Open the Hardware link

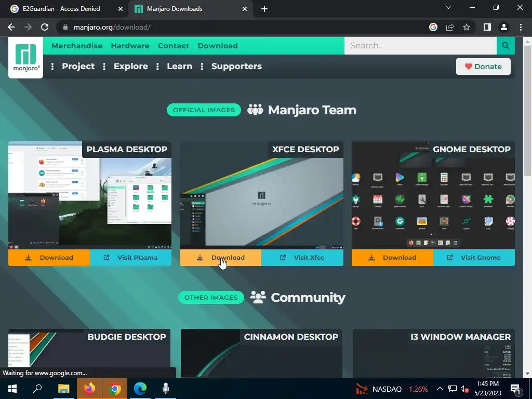[x=130, y=46]
